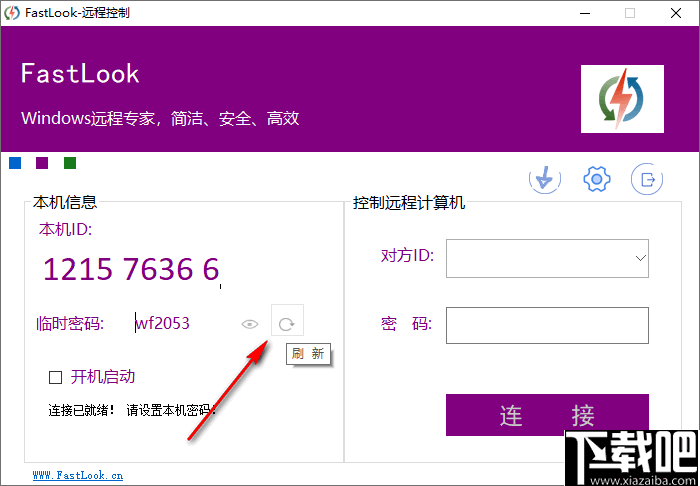Minimize the FastLook window
The height and width of the screenshot is (486, 700).
coord(584,13)
